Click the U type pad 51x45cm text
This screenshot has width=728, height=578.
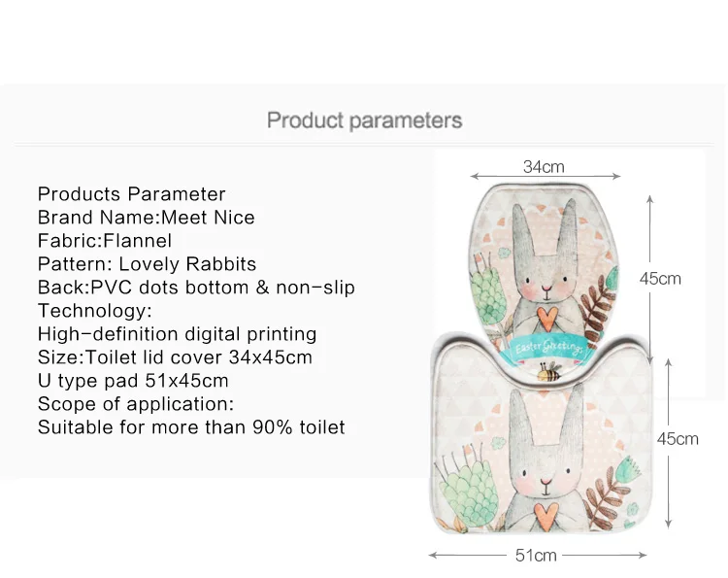133,381
